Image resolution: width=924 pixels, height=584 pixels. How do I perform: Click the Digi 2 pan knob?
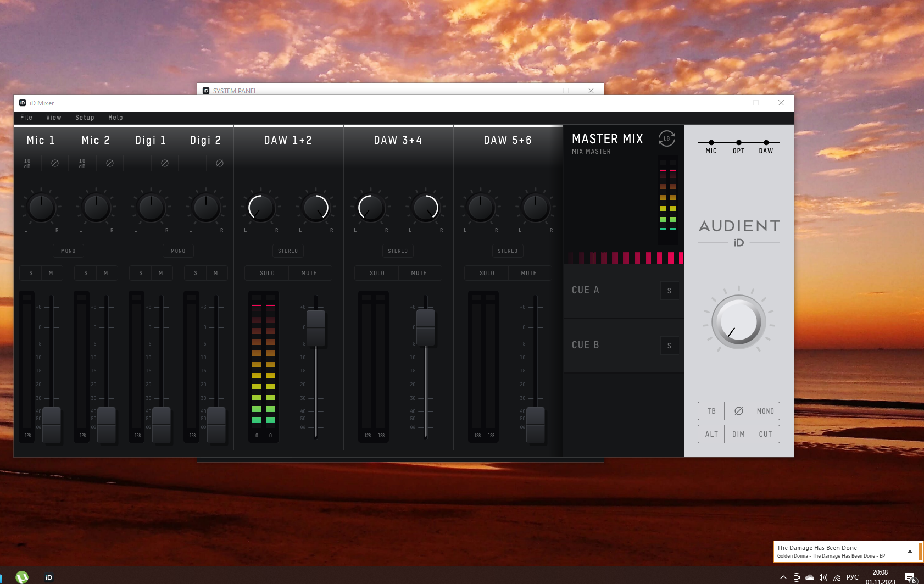(x=206, y=208)
